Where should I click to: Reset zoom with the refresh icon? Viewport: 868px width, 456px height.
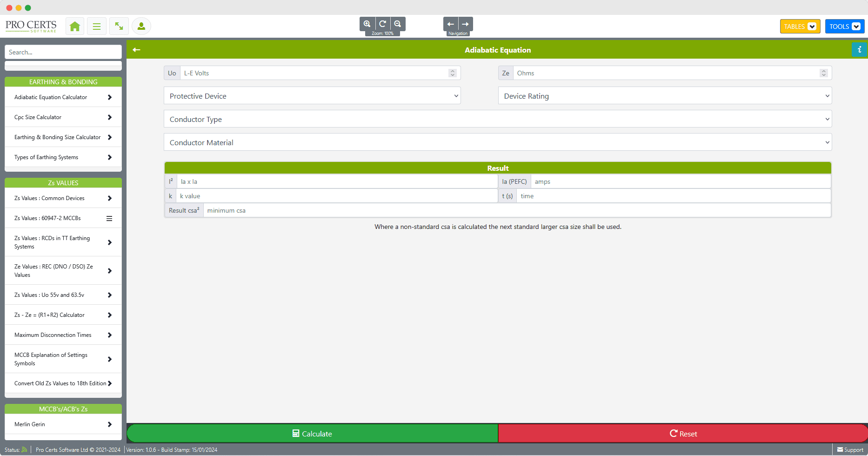(382, 24)
